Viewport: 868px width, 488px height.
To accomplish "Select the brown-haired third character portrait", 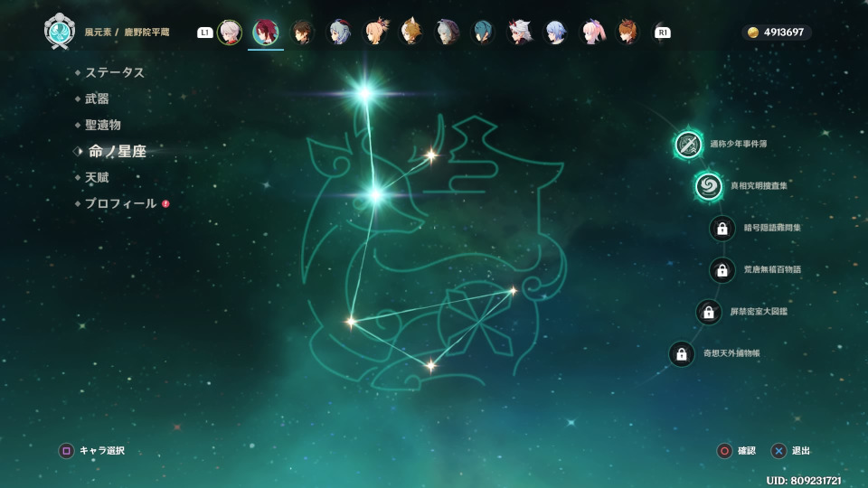I will click(302, 33).
